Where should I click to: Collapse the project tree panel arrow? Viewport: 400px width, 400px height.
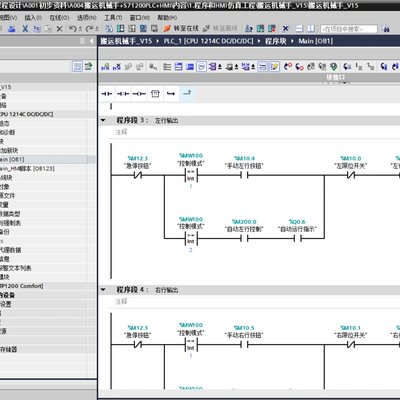pyautogui.click(x=91, y=41)
